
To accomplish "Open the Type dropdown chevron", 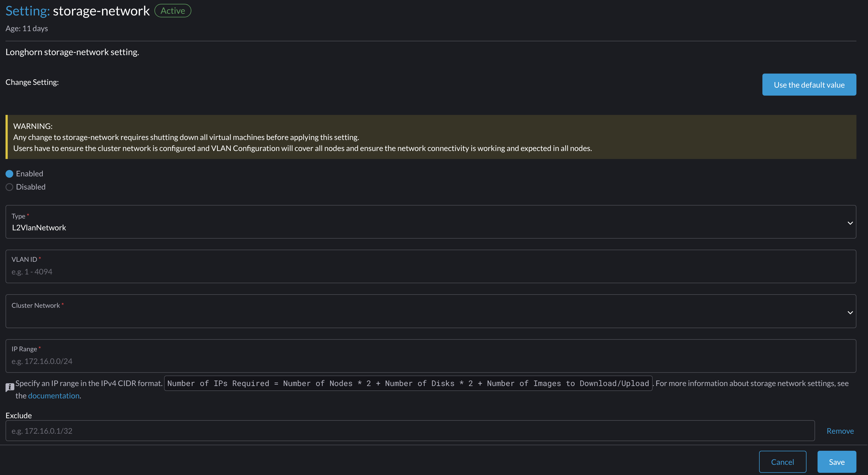I will [x=850, y=223].
